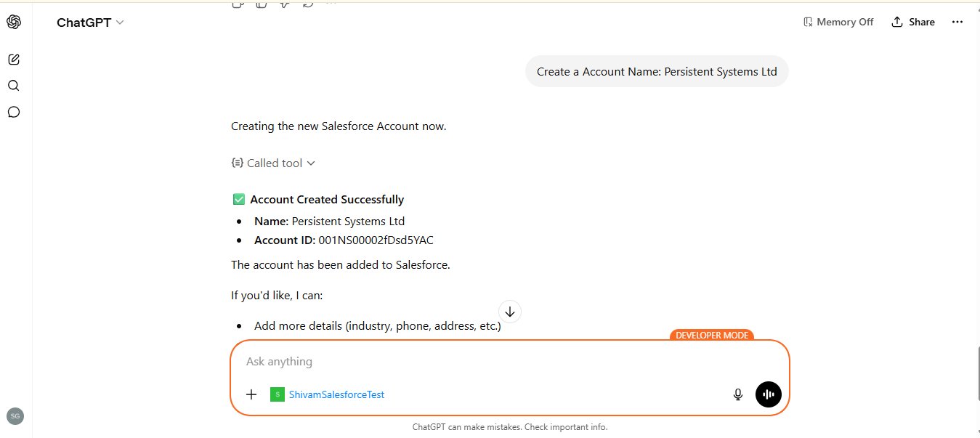Click the ChatGPT logo at top of sidebar
980x438 pixels.
(14, 21)
